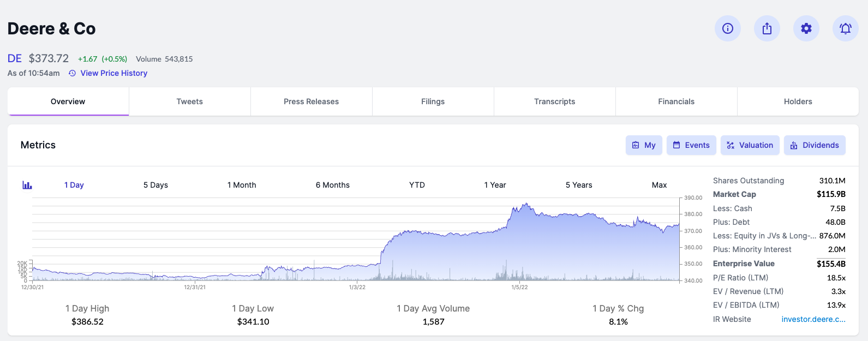This screenshot has width=868, height=341.
Task: Open settings via gear icon
Action: [x=806, y=28]
